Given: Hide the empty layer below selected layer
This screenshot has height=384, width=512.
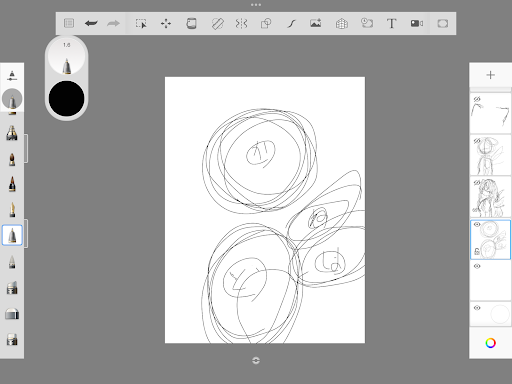Looking at the screenshot, I should point(477,266).
